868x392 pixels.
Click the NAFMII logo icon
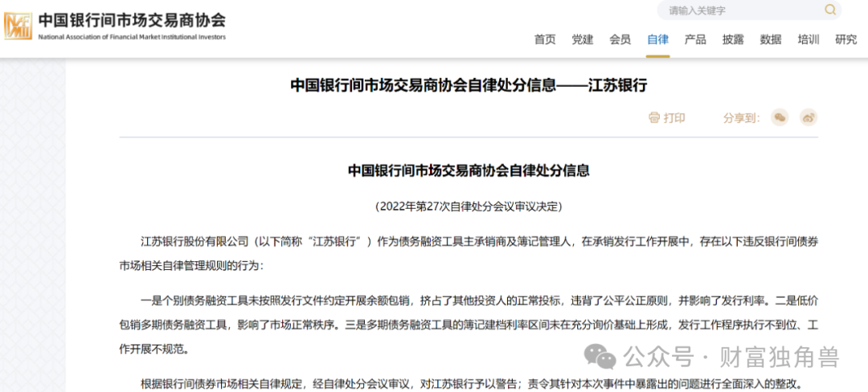coord(18,26)
